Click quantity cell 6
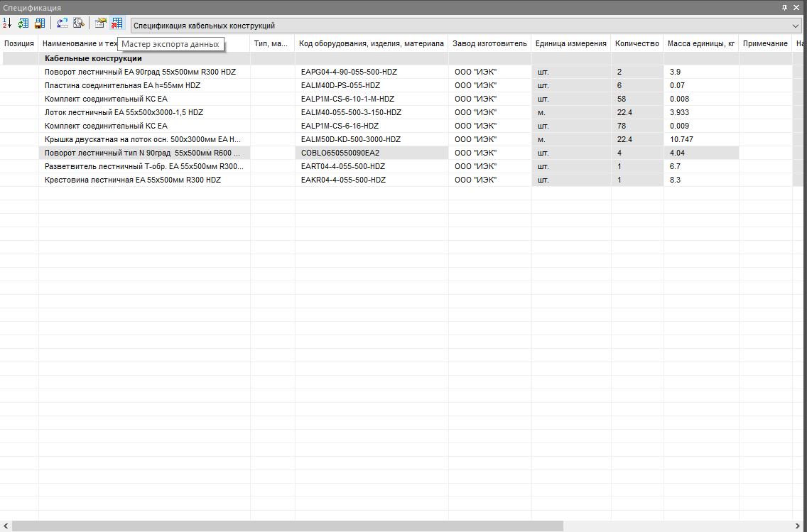The width and height of the screenshot is (807, 532). pos(637,85)
